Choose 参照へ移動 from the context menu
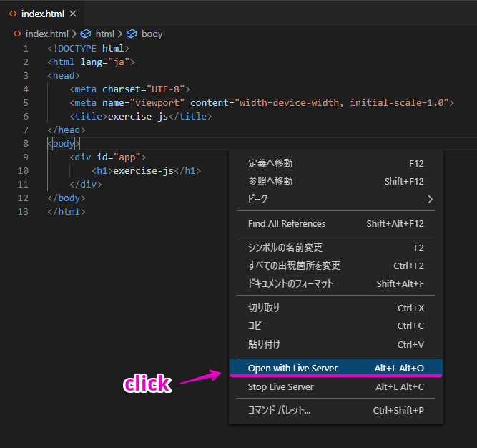The width and height of the screenshot is (477, 448). pos(270,182)
